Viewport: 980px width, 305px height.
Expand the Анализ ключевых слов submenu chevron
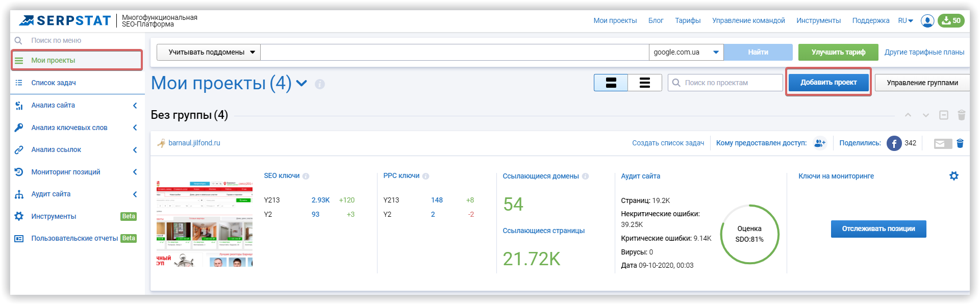tap(135, 128)
